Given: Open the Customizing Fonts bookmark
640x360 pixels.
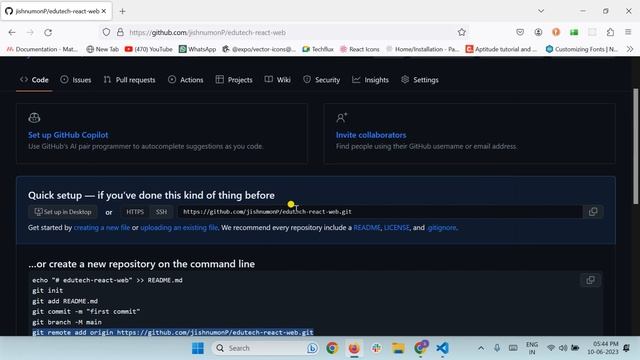Looking at the screenshot, I should (582, 49).
